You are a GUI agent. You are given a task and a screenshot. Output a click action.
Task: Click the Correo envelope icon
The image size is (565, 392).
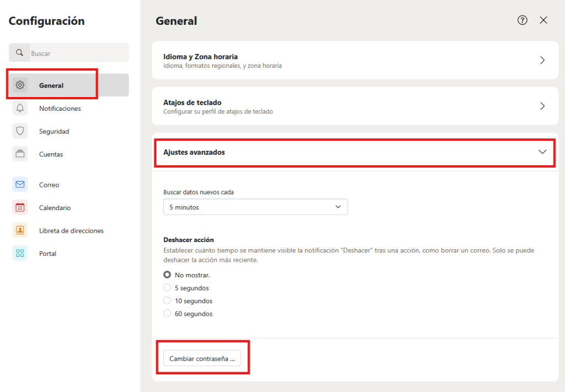click(x=20, y=185)
